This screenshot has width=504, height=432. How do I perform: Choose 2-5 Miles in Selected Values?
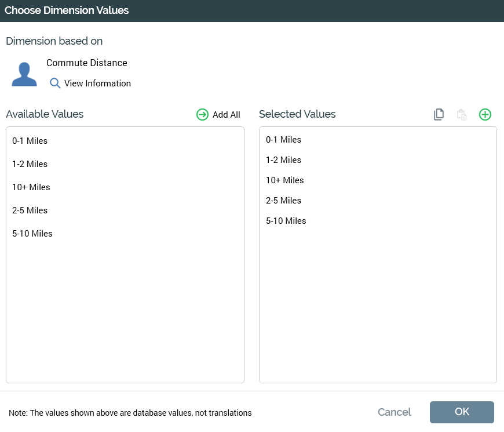[284, 201]
